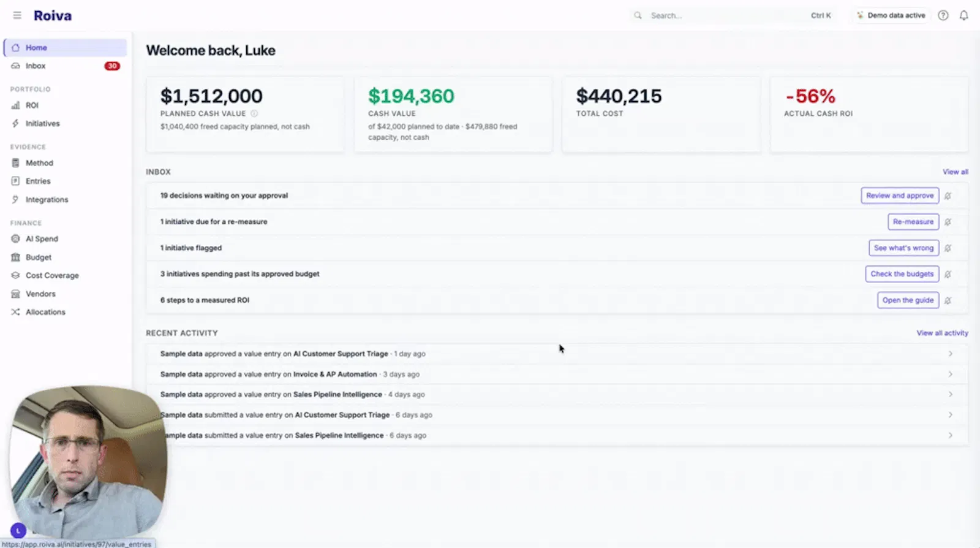Click the red 30 inbox badge
Image resolution: width=980 pixels, height=548 pixels.
[x=112, y=66]
